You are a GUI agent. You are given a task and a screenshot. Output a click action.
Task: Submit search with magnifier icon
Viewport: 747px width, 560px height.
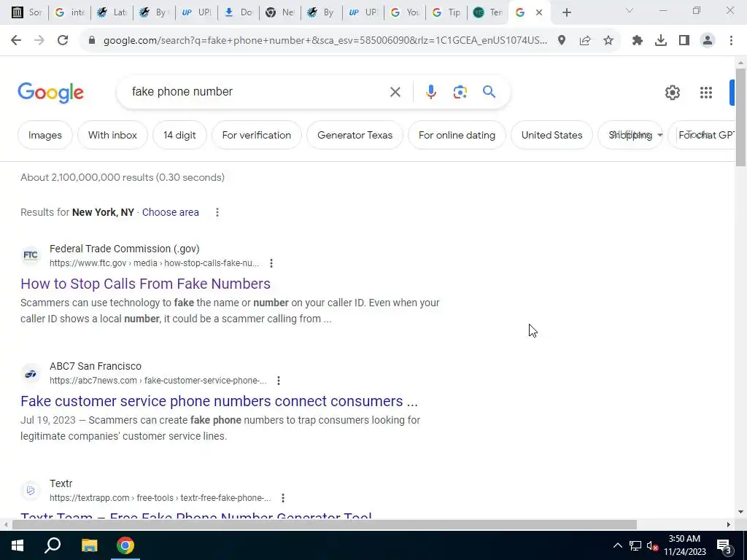(489, 91)
